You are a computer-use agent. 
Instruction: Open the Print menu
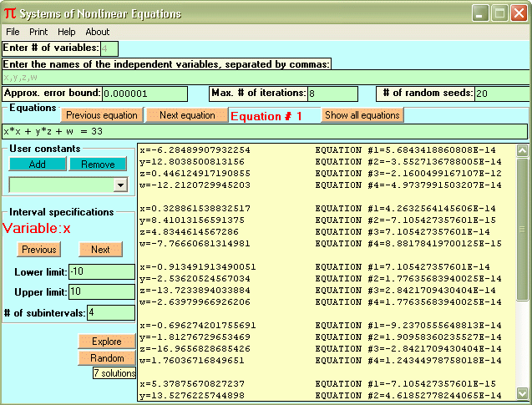click(x=38, y=32)
